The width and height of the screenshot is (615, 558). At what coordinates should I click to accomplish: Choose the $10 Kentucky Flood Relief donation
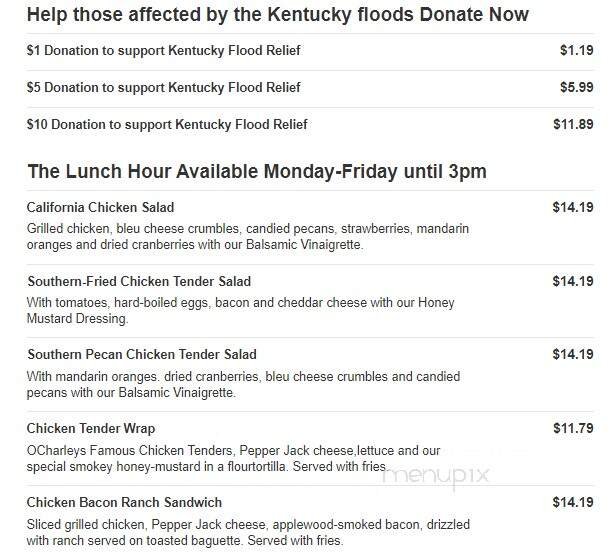tap(167, 124)
